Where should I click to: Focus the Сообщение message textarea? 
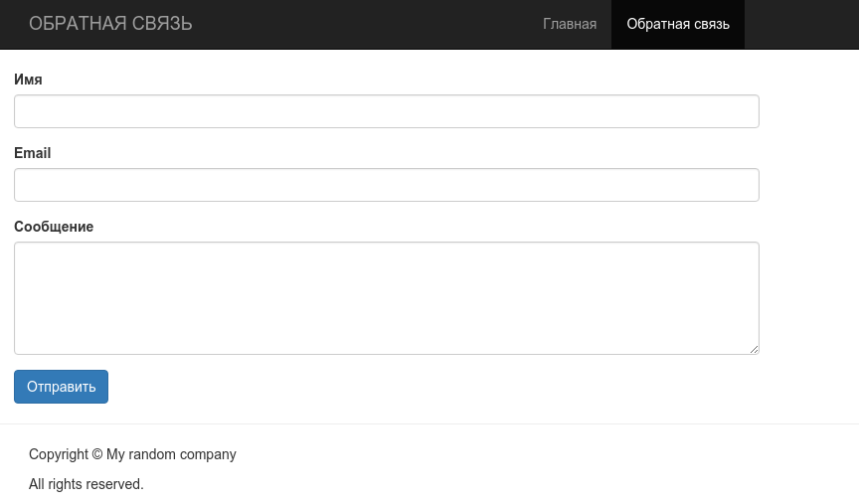[386, 298]
